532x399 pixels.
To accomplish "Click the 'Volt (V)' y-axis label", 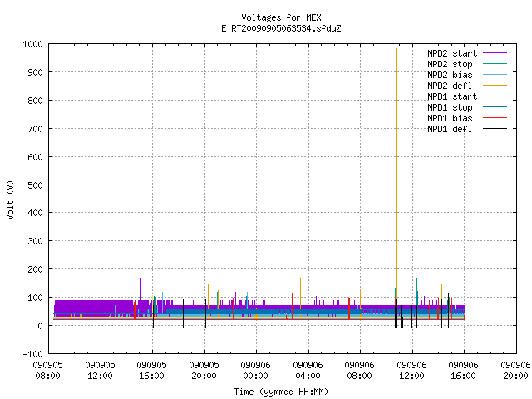I will click(10, 199).
